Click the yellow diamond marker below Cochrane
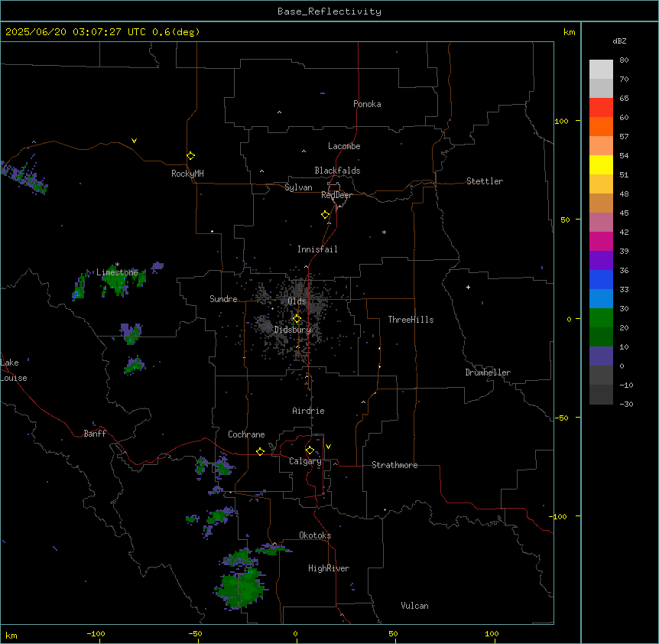Image resolution: width=659 pixels, height=644 pixels. [x=260, y=451]
